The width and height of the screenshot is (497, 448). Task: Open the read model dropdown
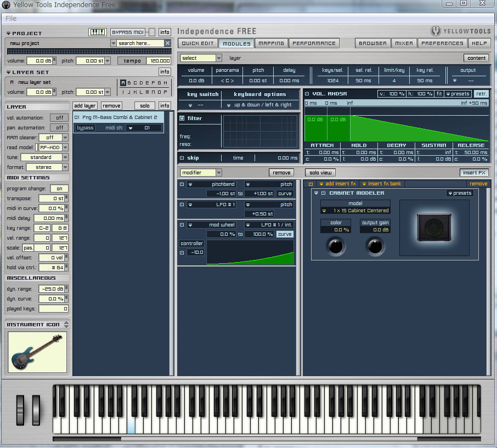[65, 148]
